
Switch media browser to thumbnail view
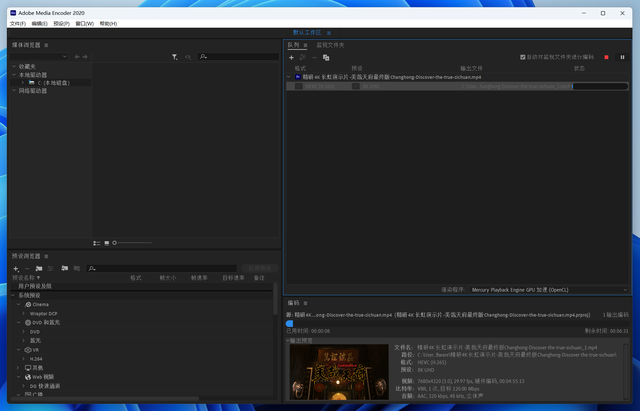107,243
